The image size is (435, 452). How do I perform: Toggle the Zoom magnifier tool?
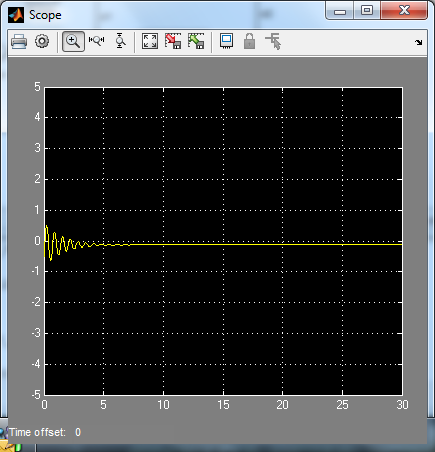(x=73, y=41)
